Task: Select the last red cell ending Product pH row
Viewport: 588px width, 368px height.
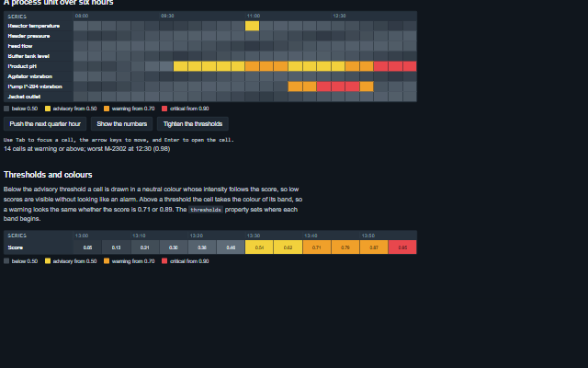Action: tap(410, 66)
